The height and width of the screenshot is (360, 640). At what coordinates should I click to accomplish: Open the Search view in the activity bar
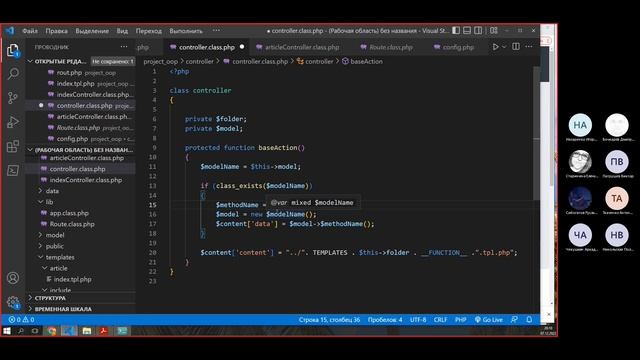13,74
